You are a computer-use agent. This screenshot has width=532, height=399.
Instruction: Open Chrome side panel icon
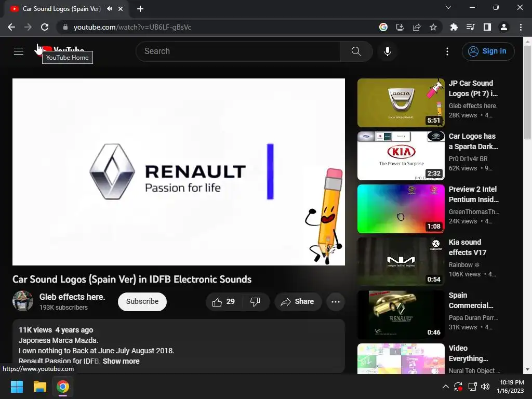[x=487, y=27]
